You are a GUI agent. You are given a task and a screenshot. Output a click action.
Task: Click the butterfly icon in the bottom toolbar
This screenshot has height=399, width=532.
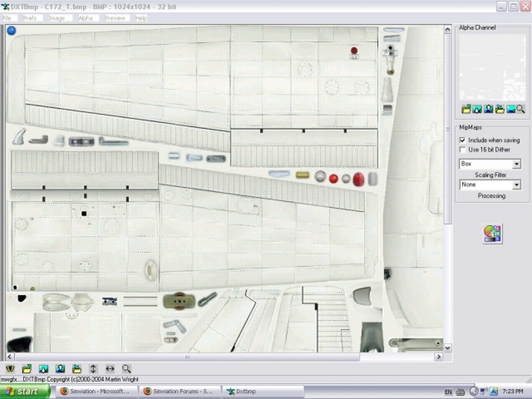pos(10,369)
